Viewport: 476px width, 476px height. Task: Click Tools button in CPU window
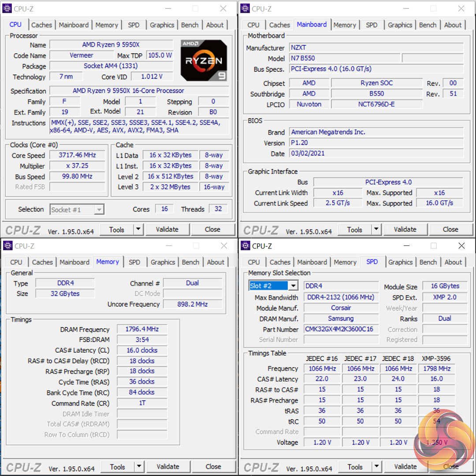117,230
